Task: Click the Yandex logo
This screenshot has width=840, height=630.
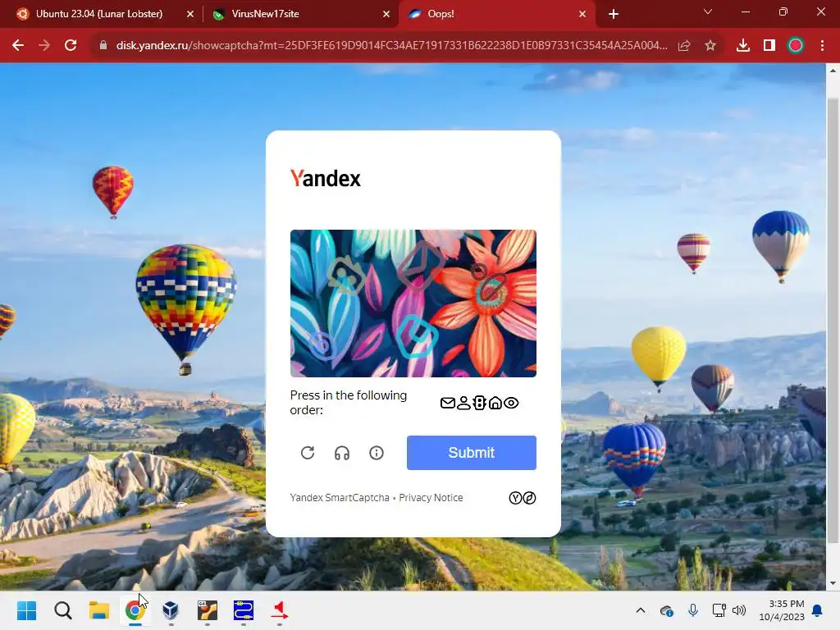Action: [x=325, y=178]
